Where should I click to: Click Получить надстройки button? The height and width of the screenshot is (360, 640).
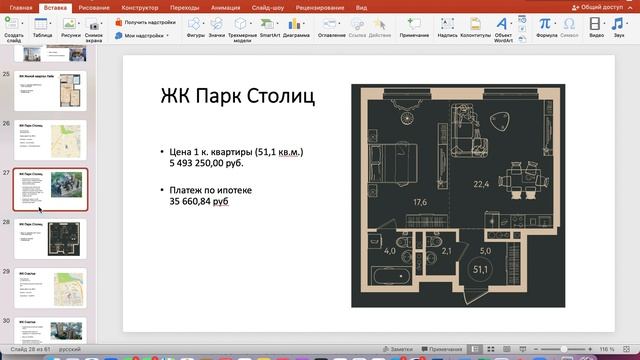[x=145, y=22]
